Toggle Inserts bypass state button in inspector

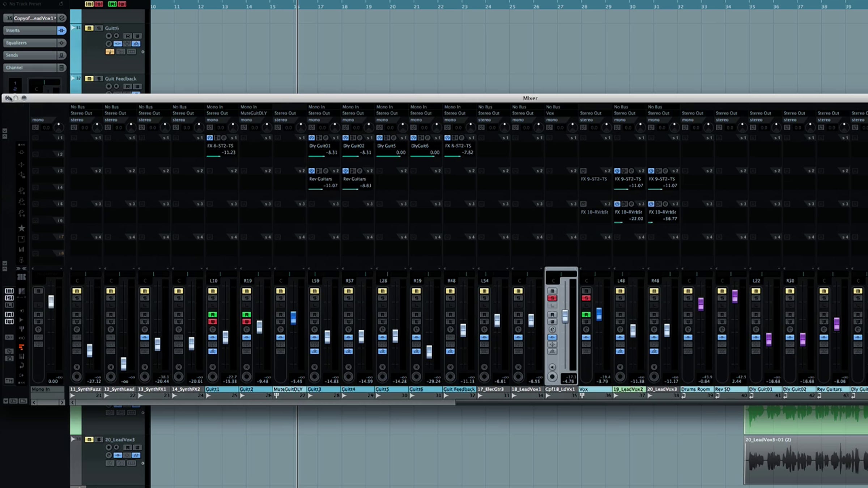pyautogui.click(x=61, y=30)
